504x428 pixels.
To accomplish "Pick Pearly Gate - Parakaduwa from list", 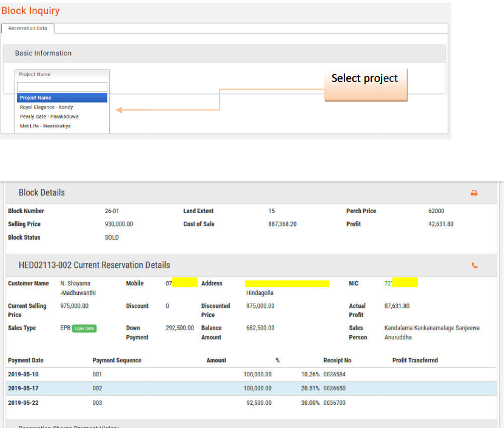I will pos(49,117).
